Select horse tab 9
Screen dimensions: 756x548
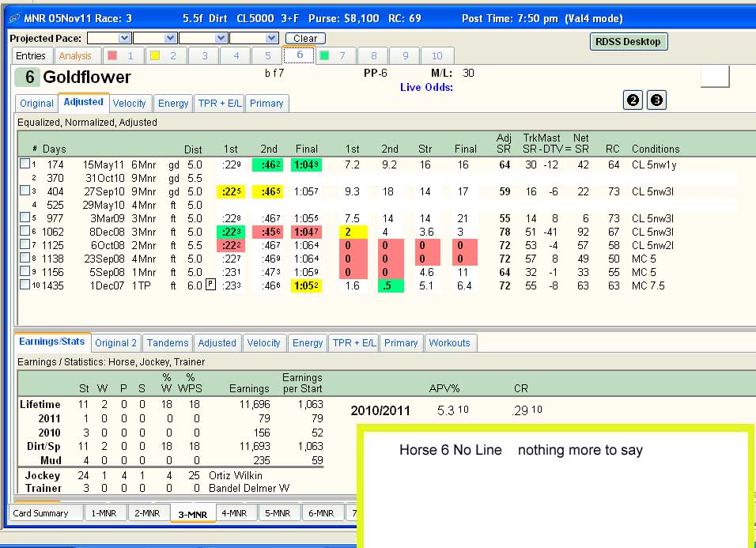pyautogui.click(x=406, y=56)
